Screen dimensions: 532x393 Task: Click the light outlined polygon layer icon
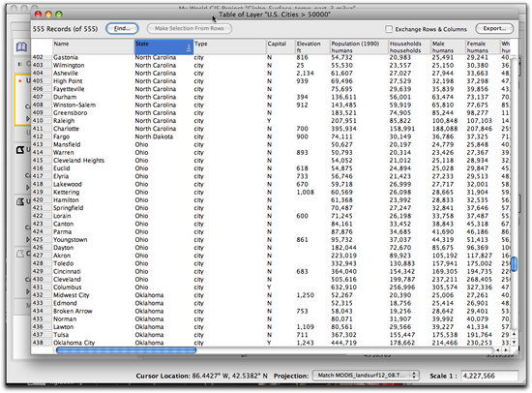[x=20, y=254]
